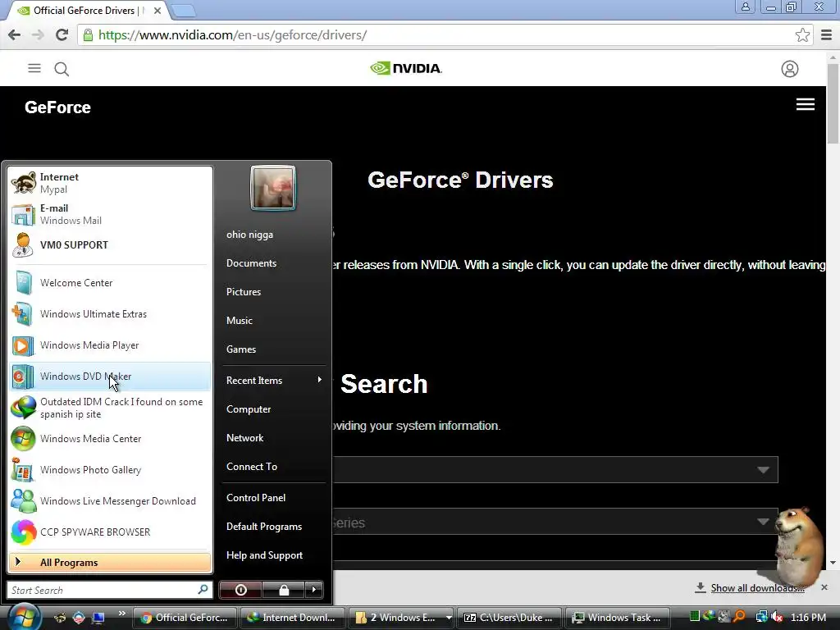The width and height of the screenshot is (840, 630).
Task: Switch to Windows Task Manager taskbar button
Action: click(617, 618)
